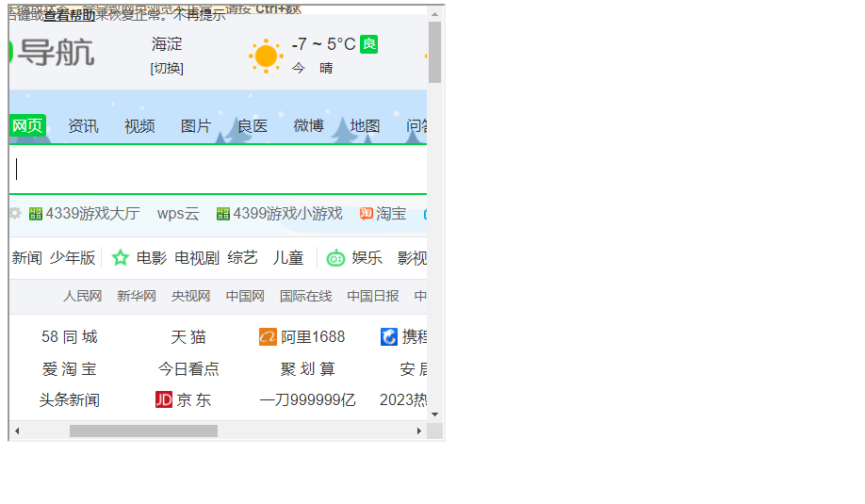Click the 淘宝 orange icon
Screen dimensions: 865x504
coord(367,214)
